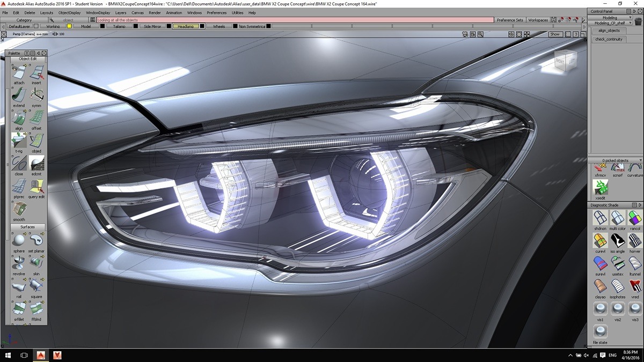
Task: Run the check_continuity shelf command
Action: tap(609, 39)
